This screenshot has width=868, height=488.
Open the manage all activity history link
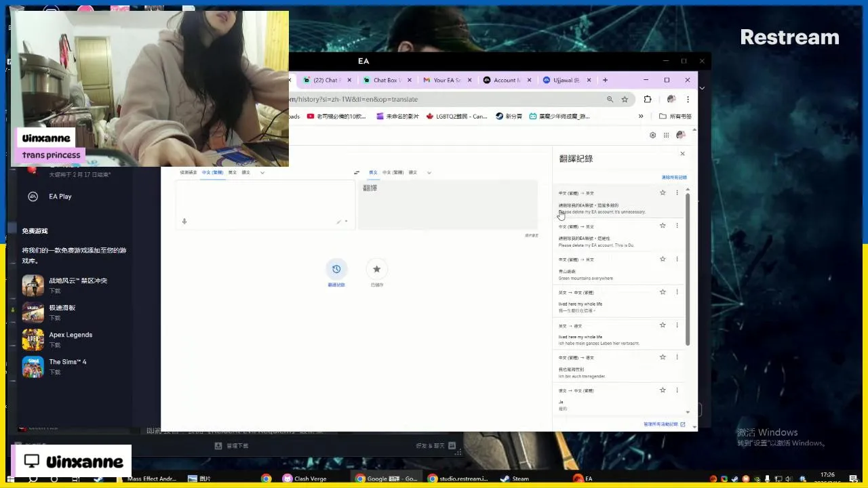(665, 424)
